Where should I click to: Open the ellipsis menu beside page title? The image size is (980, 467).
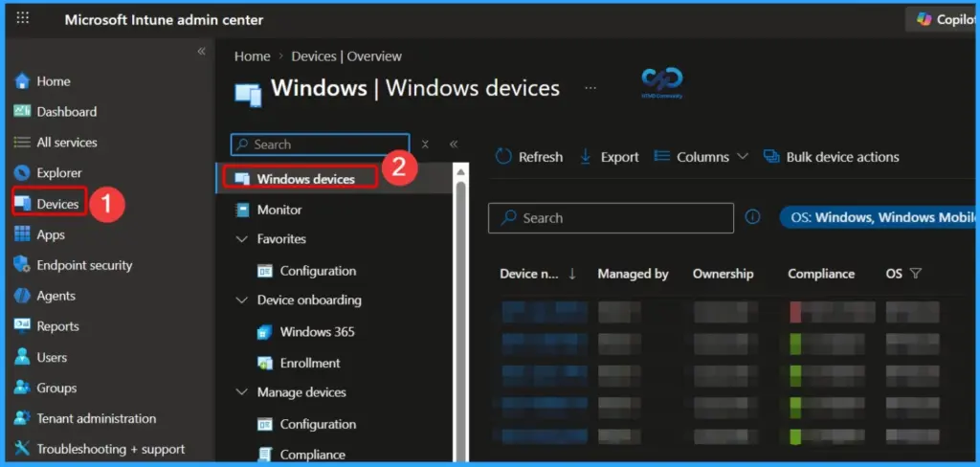[590, 88]
